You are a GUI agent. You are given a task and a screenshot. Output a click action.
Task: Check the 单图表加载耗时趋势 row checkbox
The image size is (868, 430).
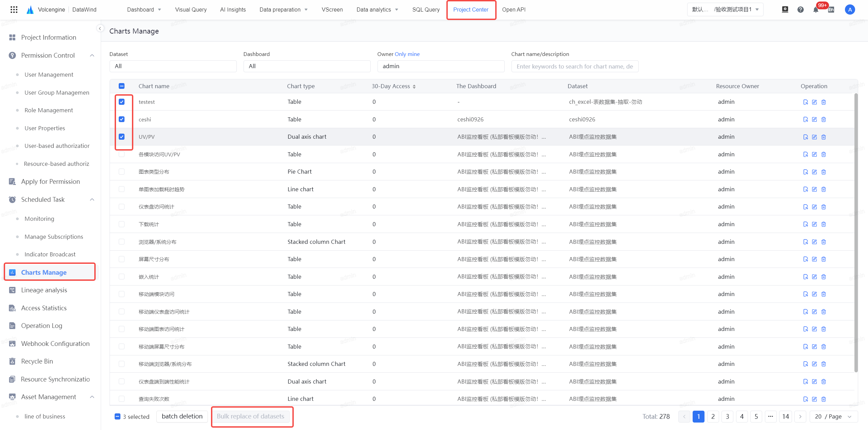[122, 189]
